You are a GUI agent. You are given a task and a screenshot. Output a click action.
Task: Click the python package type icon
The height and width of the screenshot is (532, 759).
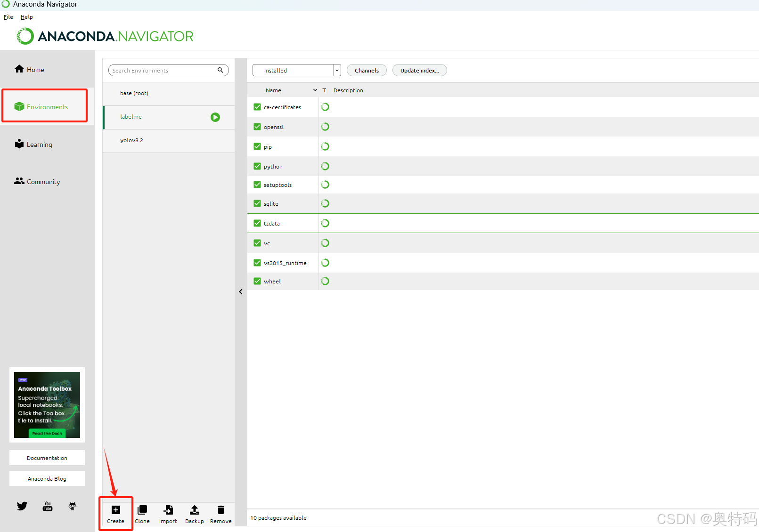click(325, 166)
